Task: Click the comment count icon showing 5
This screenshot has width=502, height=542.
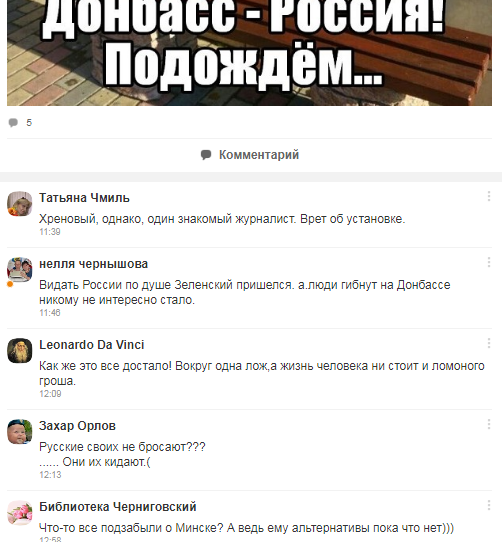Action: (x=13, y=123)
